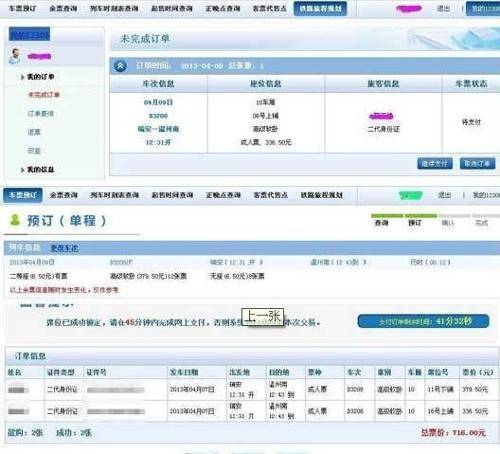500x454 pixels.
Task: Collapse the order with the round chevron icon
Action: point(120,66)
